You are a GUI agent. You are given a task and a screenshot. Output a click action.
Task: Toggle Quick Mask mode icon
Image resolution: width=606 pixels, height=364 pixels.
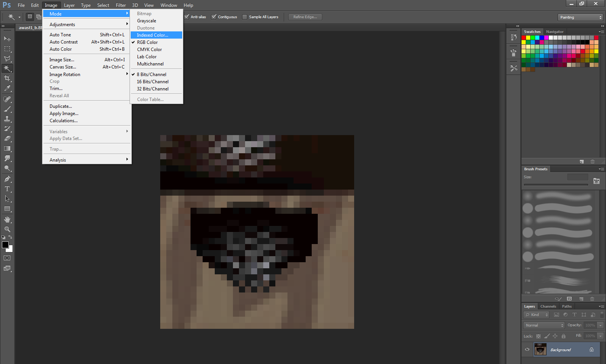tap(7, 258)
